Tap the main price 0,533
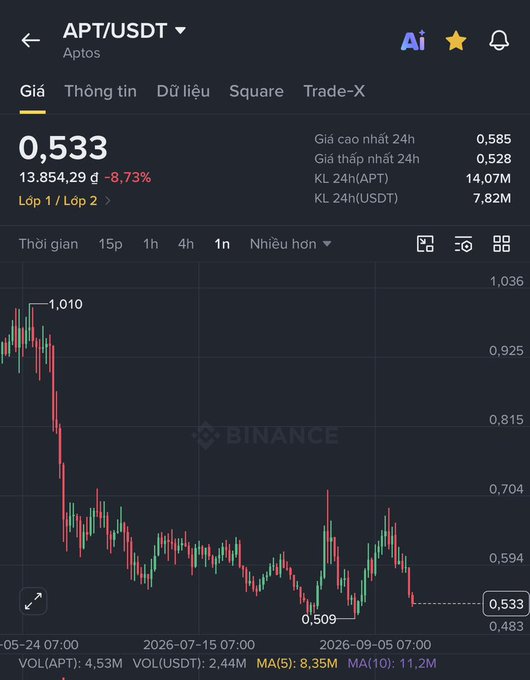The height and width of the screenshot is (680, 530). 63,148
